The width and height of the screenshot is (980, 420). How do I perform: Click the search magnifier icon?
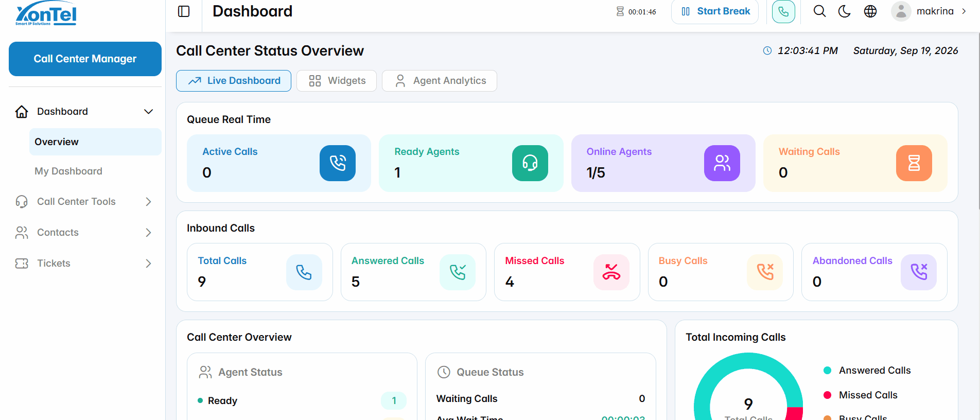pos(819,11)
